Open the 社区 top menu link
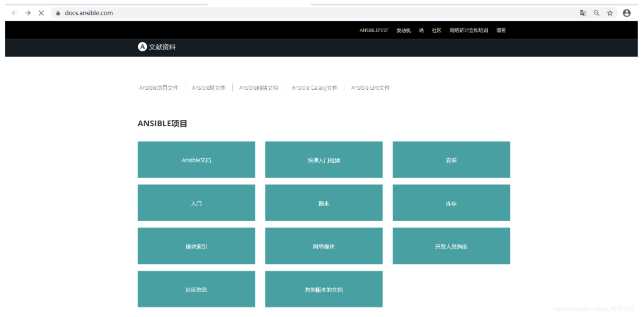The width and height of the screenshot is (644, 317). pos(437,31)
